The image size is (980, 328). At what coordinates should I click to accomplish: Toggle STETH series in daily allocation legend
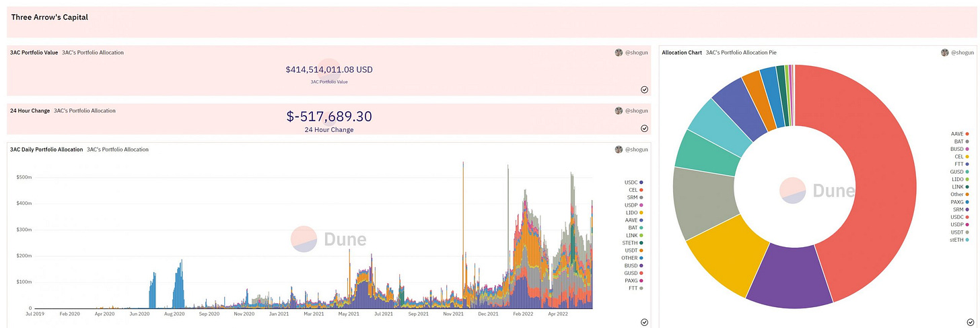pos(633,242)
